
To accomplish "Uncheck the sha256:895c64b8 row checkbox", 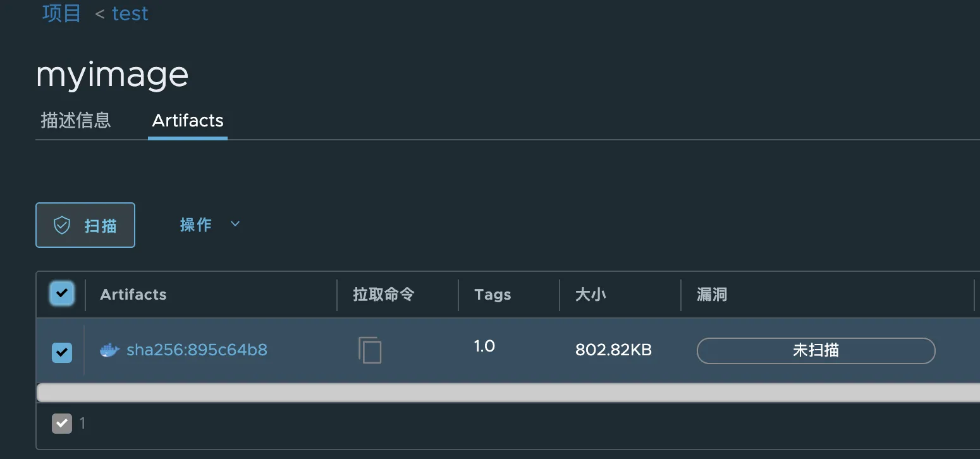I will 62,352.
